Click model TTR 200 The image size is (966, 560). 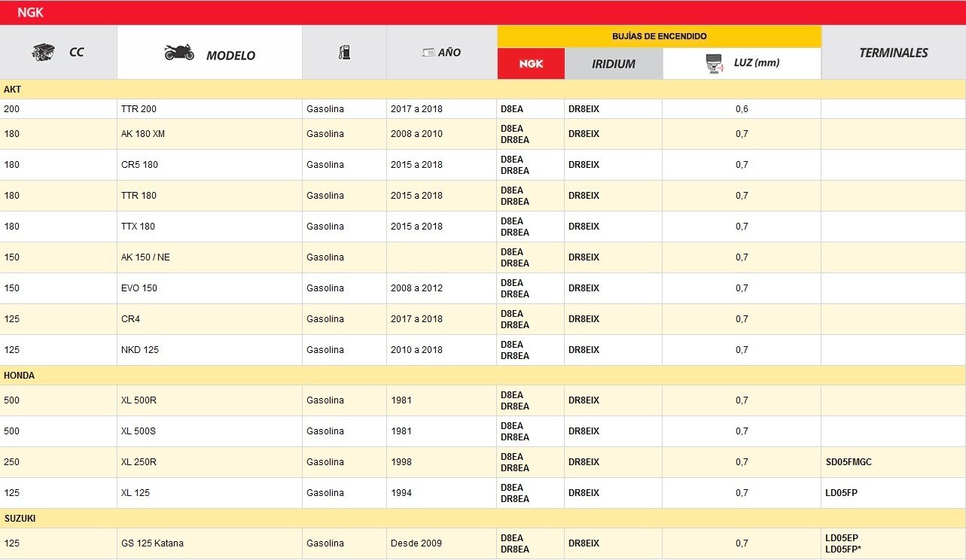139,109
